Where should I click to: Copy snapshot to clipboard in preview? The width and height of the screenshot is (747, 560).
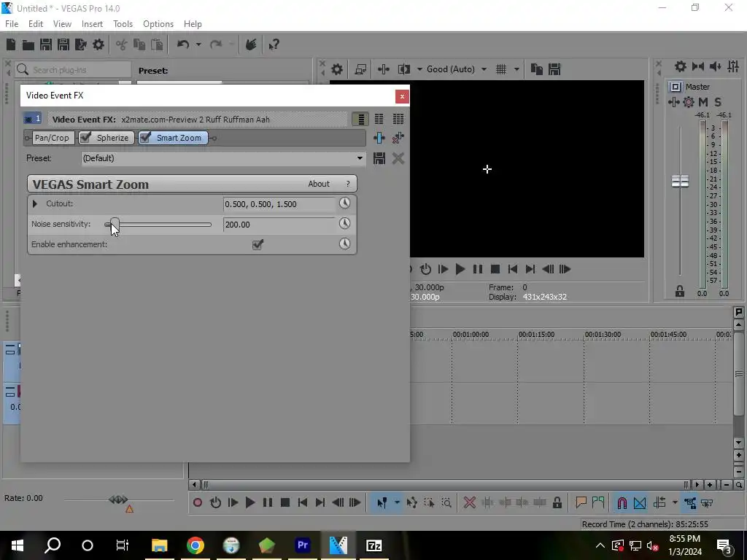click(x=537, y=69)
